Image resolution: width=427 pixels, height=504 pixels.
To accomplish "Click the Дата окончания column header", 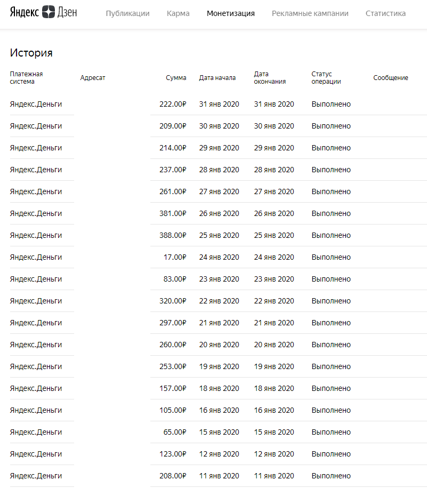I will [x=270, y=78].
